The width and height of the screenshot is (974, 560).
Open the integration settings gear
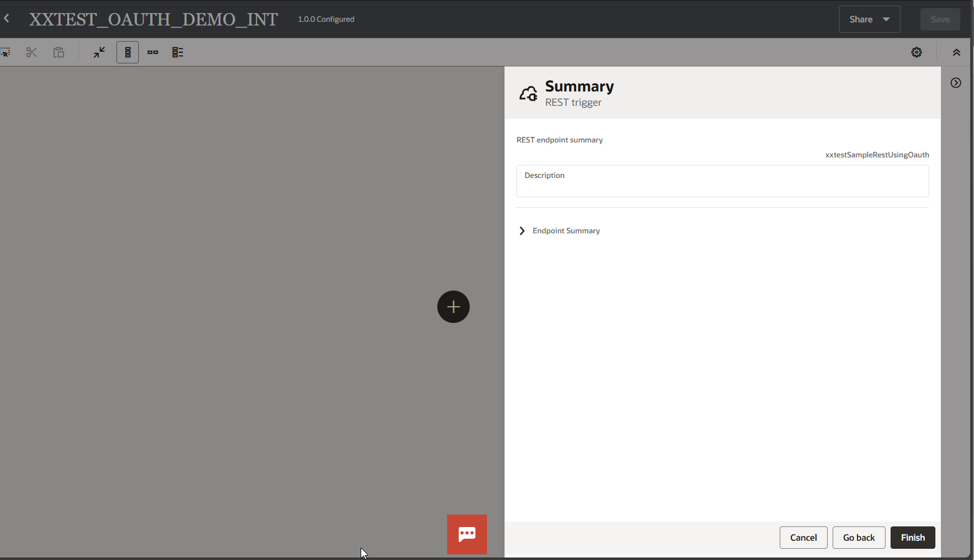917,52
